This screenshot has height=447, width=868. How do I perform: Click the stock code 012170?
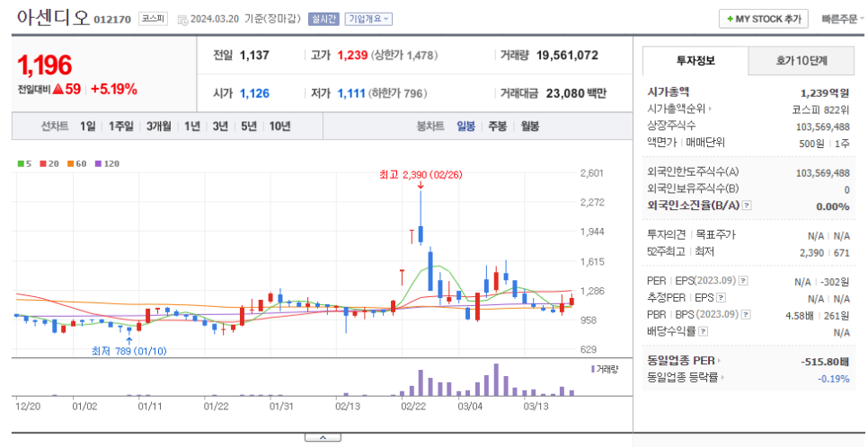tap(112, 20)
